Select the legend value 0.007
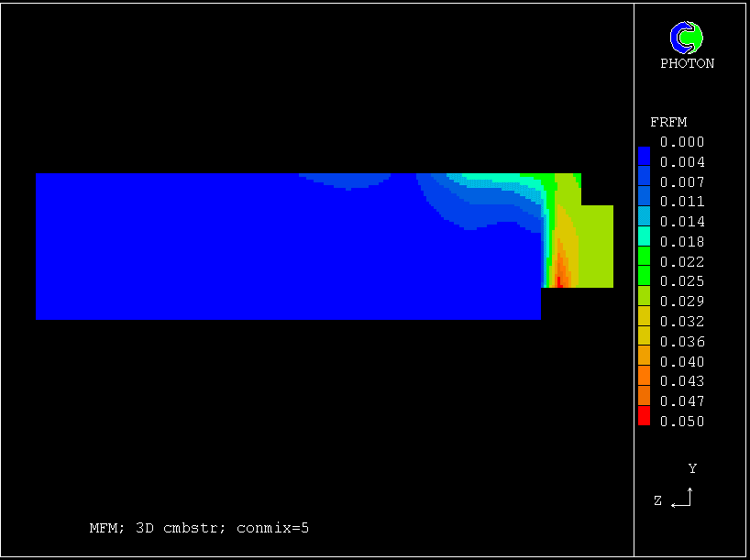 click(682, 181)
